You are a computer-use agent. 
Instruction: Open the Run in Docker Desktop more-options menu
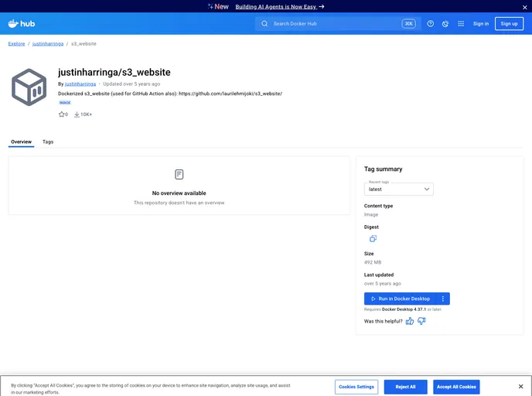(443, 299)
